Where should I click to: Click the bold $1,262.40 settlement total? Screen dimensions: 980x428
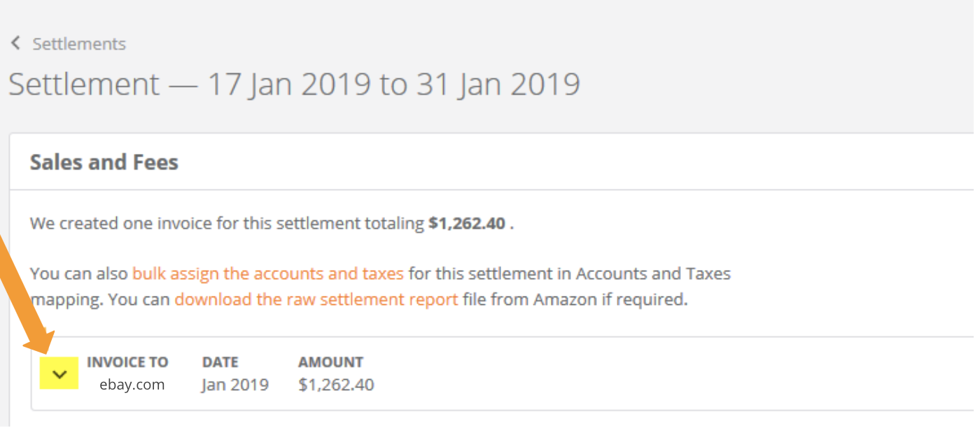[467, 224]
